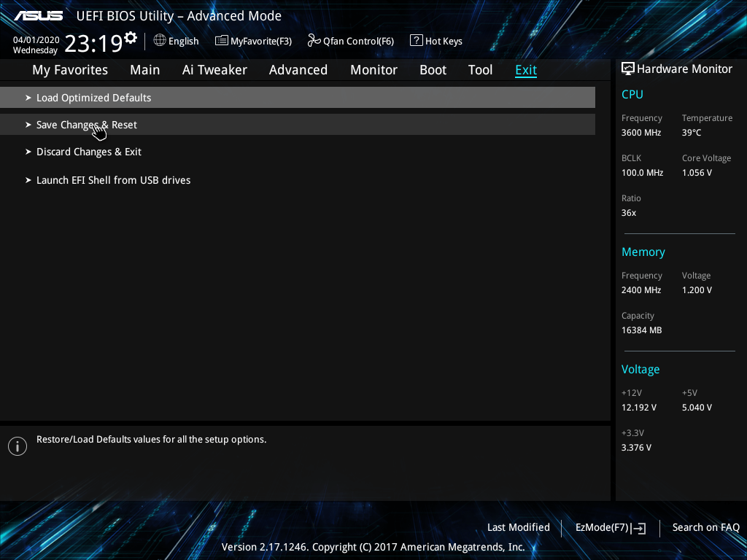Switch to the Main tab

tap(145, 70)
